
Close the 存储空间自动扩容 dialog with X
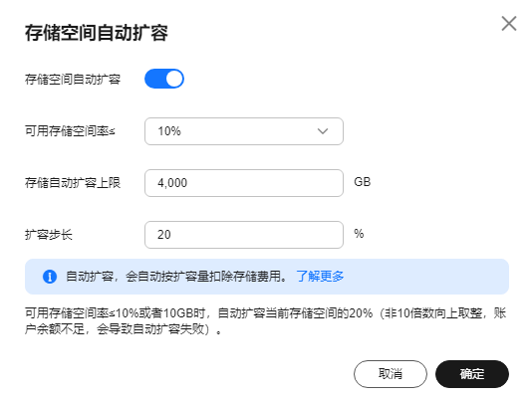coord(509,24)
